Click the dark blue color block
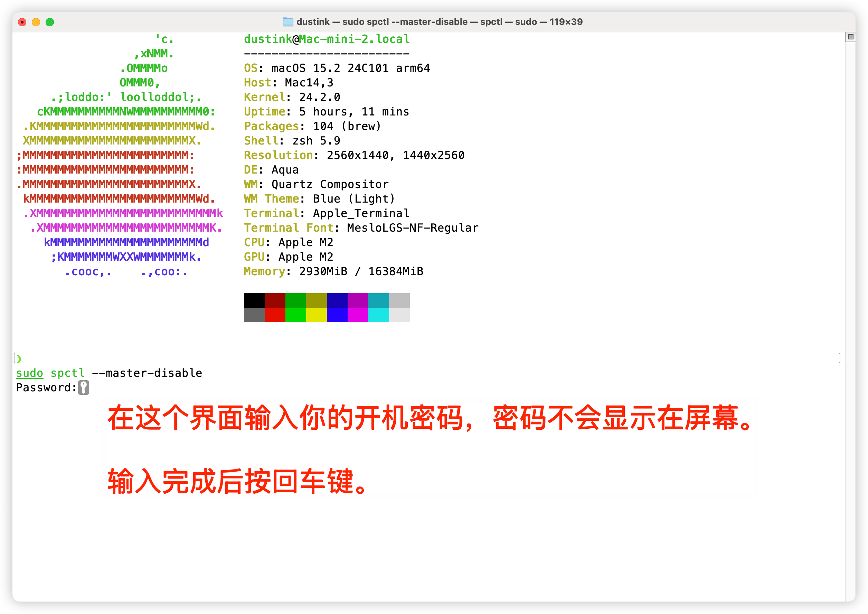The height and width of the screenshot is (614, 868). coord(337,300)
